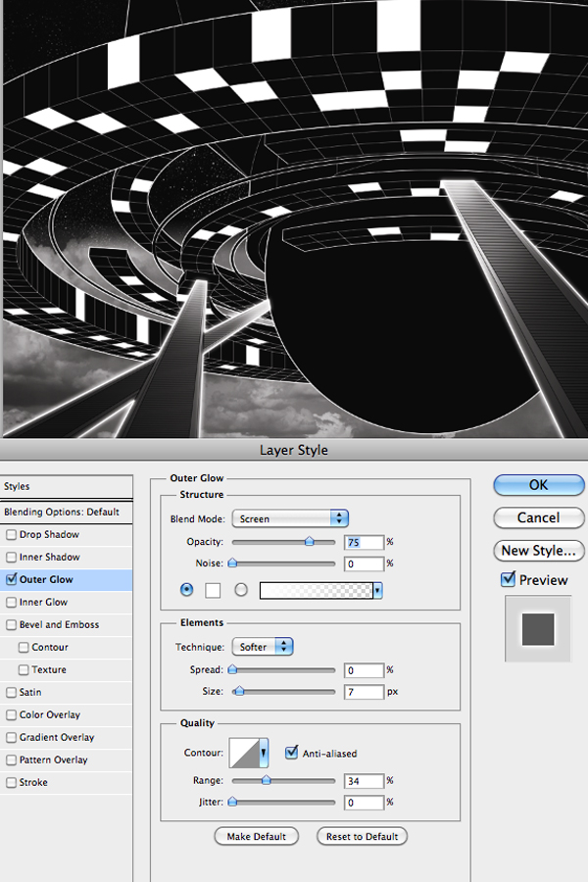The height and width of the screenshot is (882, 588).
Task: Click the Noise slider handle
Action: point(232,563)
